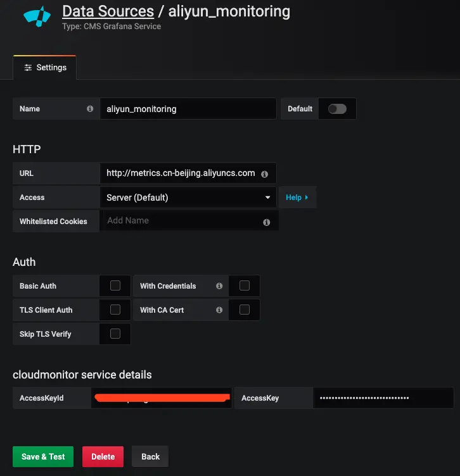Screen dimensions: 460x476
Task: Click the AccessKeyId input field
Action: click(x=162, y=398)
